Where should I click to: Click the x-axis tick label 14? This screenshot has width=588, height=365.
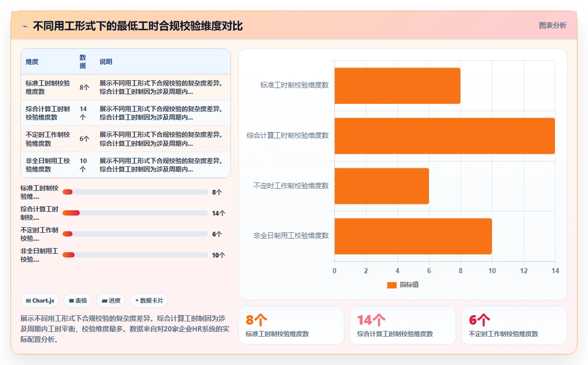pos(555,271)
